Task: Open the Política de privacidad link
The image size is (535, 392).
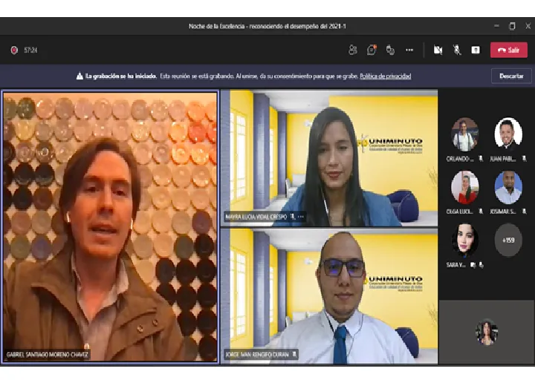Action: click(385, 76)
